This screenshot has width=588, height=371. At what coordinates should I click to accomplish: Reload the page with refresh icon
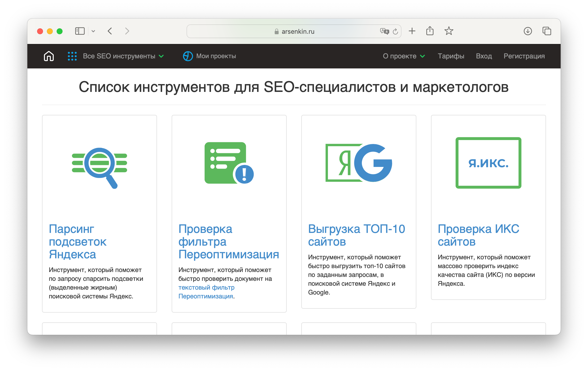(395, 31)
